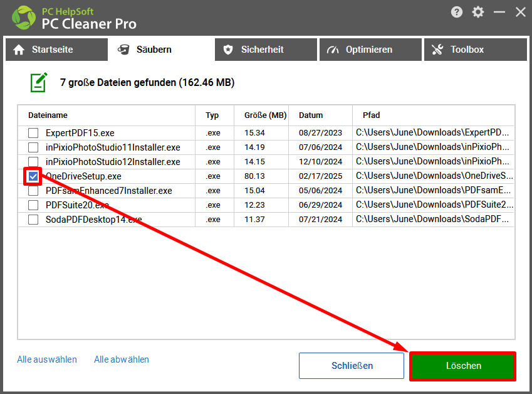
Task: Click the 11.37 size value
Action: coord(254,220)
